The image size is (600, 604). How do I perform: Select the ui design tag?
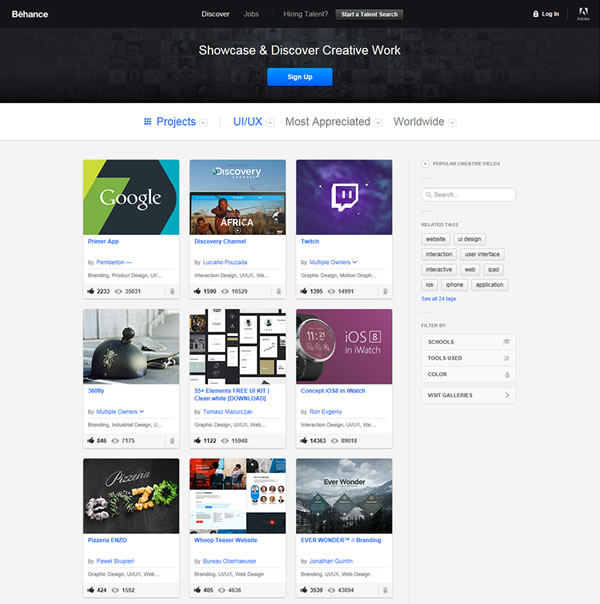coord(469,239)
